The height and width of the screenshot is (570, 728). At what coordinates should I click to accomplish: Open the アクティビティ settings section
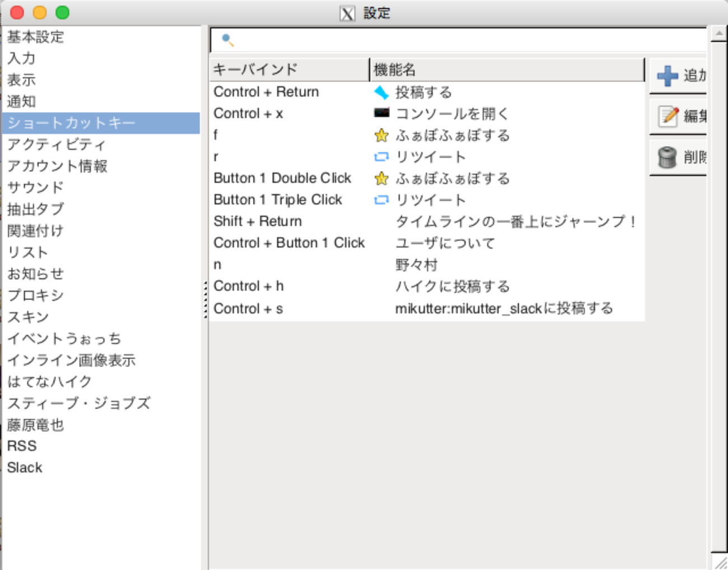[x=101, y=144]
